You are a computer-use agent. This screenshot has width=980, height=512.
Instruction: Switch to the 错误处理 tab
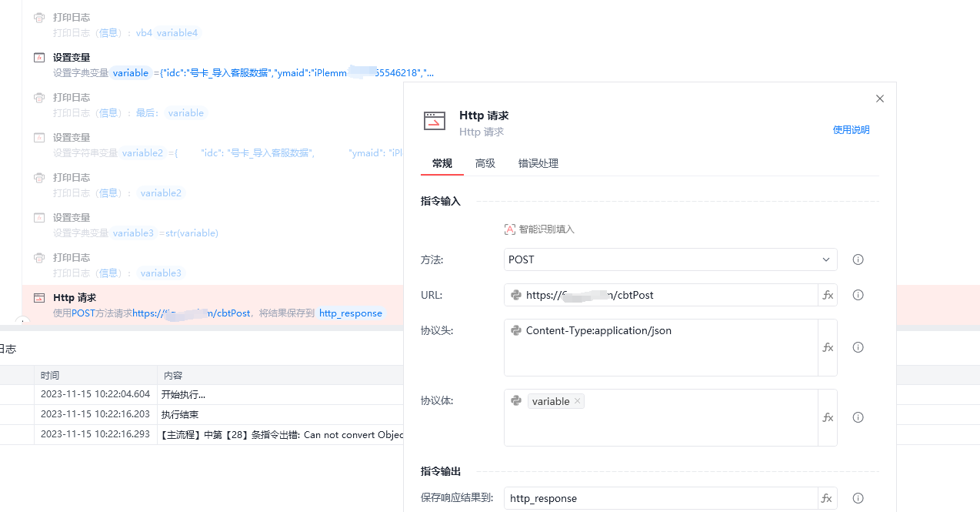pos(538,163)
